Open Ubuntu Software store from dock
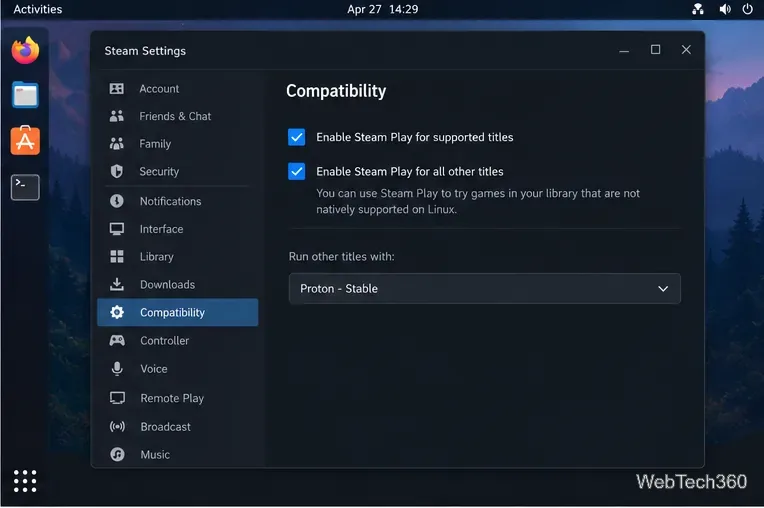The image size is (764, 508). coord(25,141)
